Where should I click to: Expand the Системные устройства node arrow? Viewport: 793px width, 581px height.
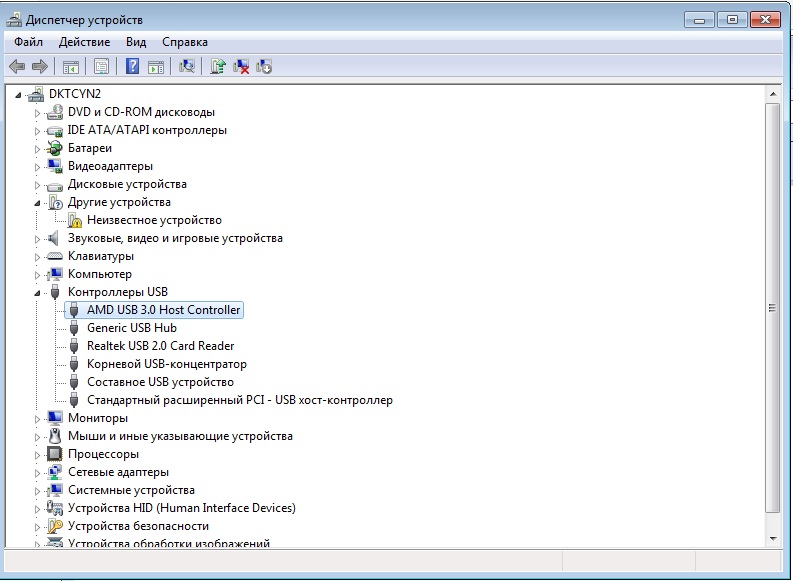tap(37, 491)
